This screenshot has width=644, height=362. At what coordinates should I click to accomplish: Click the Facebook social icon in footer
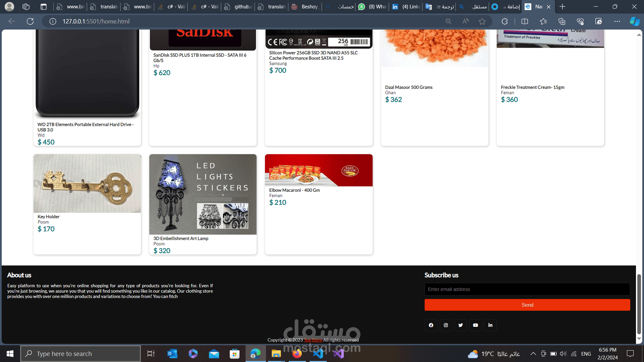tap(431, 325)
